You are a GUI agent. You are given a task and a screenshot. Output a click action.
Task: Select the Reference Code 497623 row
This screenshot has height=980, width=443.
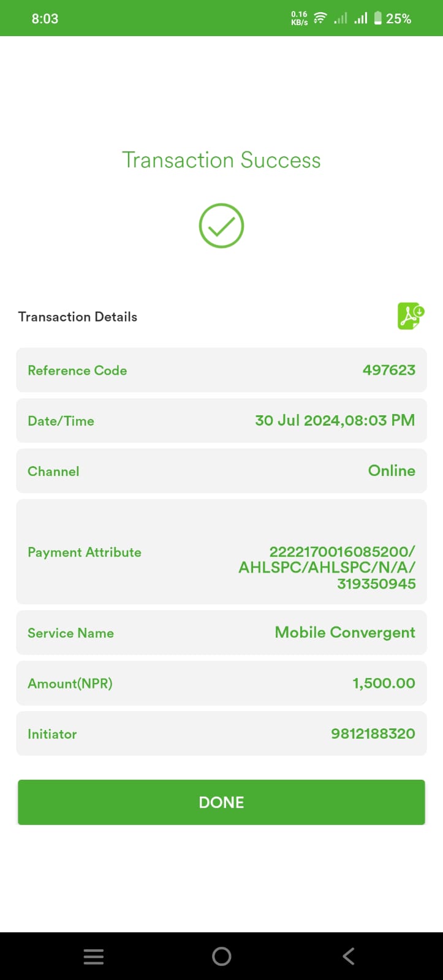tap(221, 370)
